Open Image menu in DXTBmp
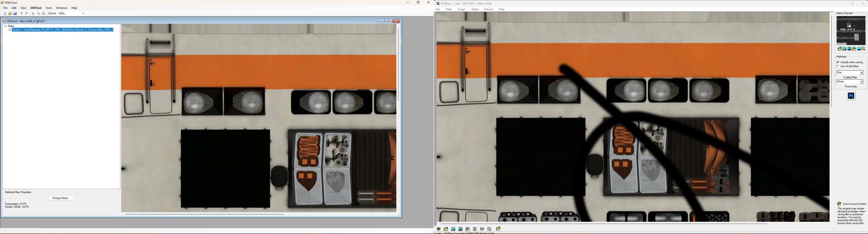 461,9
